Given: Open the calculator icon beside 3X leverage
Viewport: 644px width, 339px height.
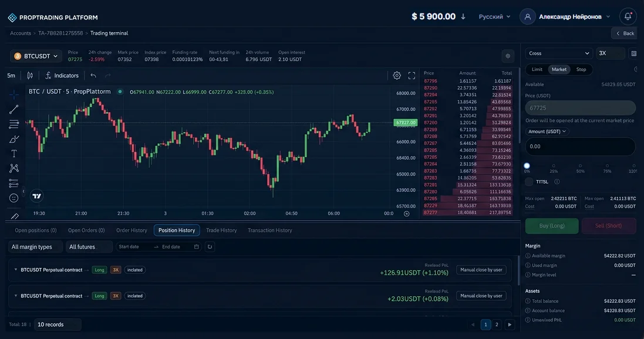Looking at the screenshot, I should click(634, 53).
